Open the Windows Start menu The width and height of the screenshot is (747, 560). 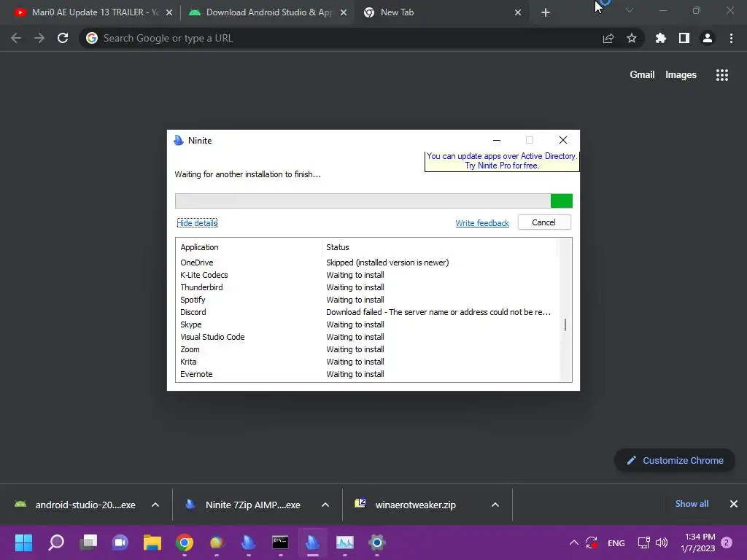[x=23, y=542]
